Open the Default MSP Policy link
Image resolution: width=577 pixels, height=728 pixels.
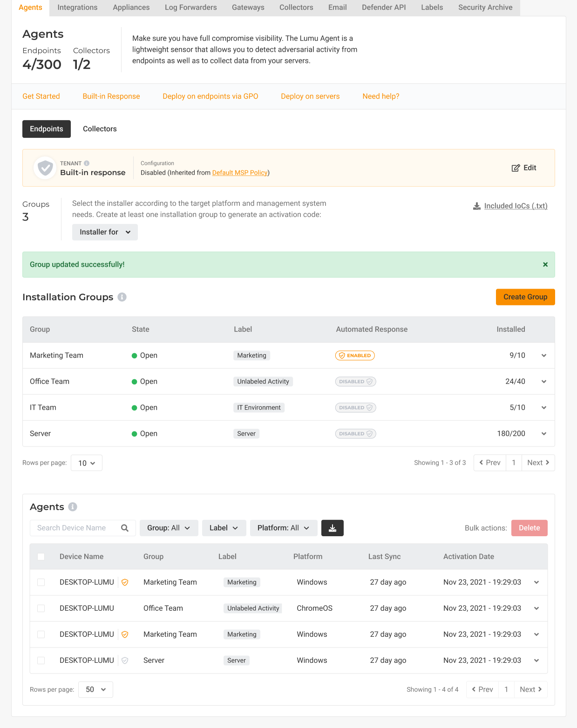pos(239,173)
